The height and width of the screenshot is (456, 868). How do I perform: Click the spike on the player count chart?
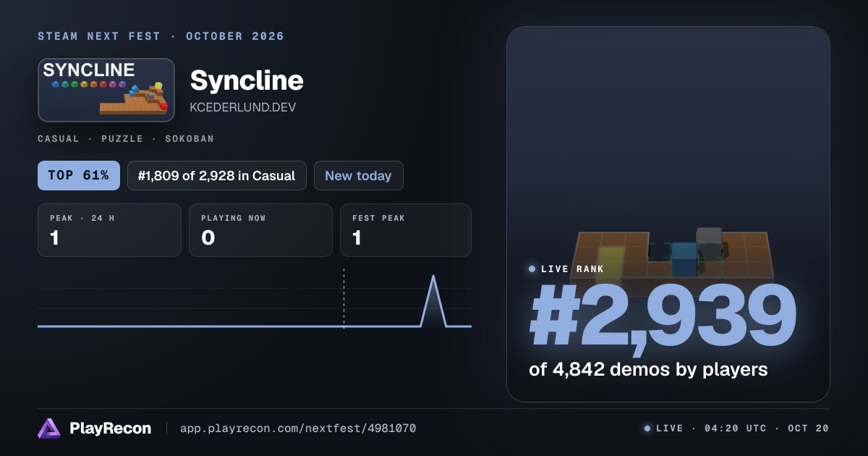click(x=433, y=300)
